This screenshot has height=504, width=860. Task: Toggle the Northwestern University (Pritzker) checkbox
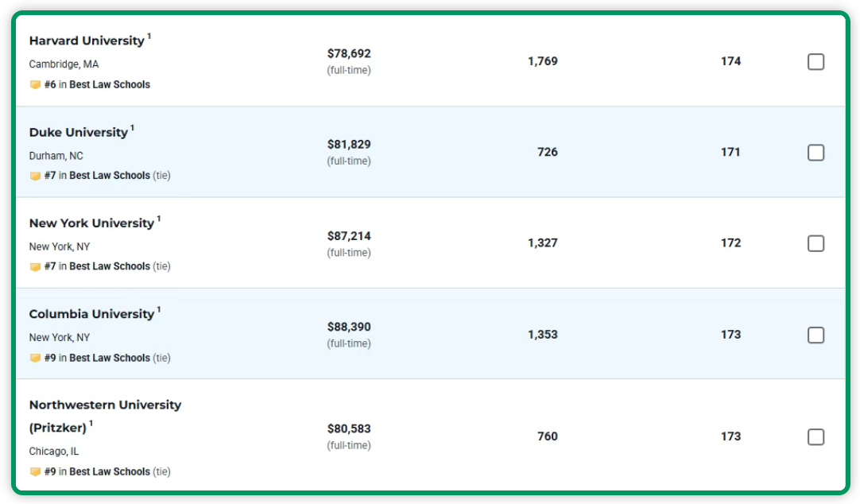[x=815, y=436]
